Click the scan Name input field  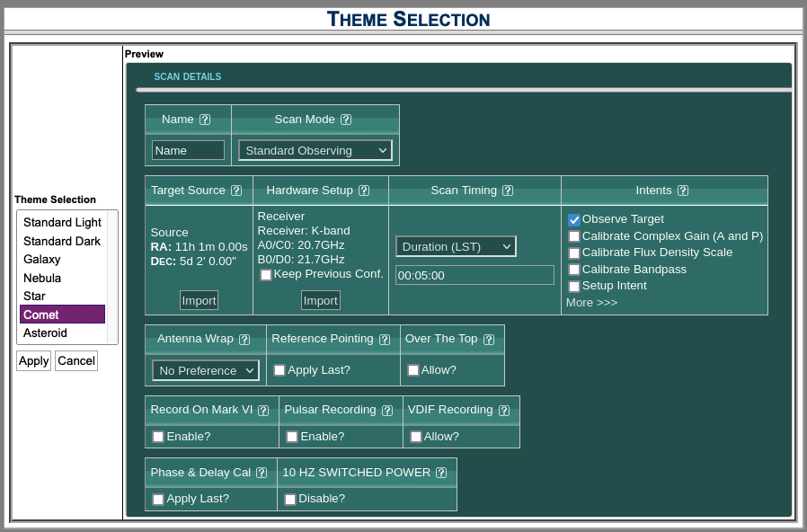(x=188, y=150)
